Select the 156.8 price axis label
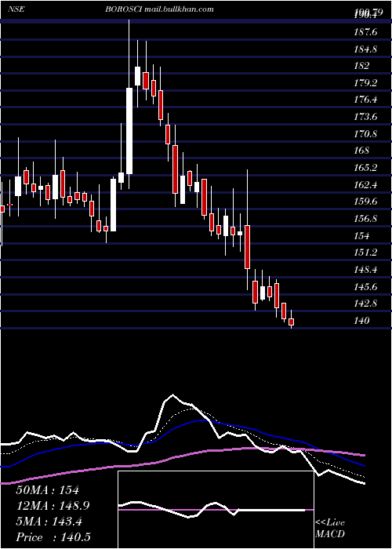 click(x=365, y=219)
